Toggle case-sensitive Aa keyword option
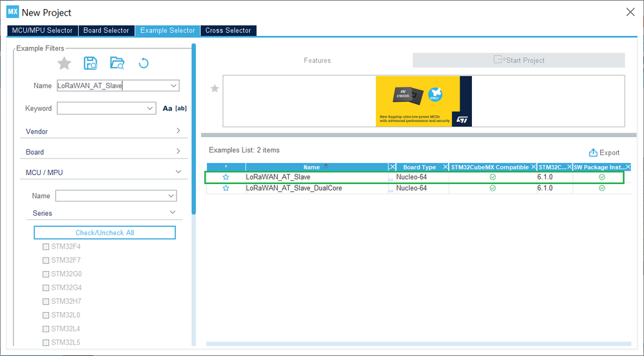 point(167,108)
